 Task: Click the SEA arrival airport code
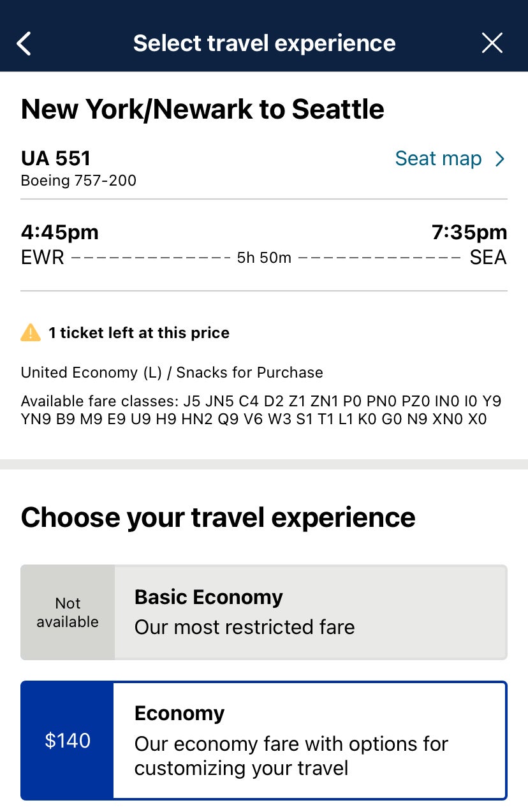(x=488, y=258)
